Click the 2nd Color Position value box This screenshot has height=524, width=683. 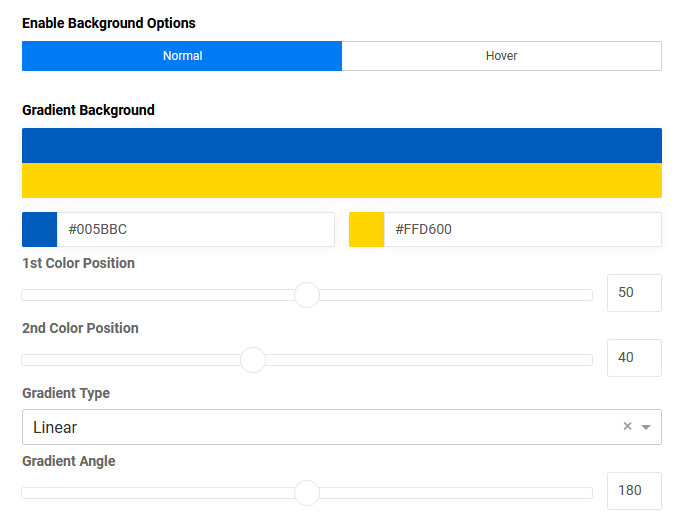point(634,358)
